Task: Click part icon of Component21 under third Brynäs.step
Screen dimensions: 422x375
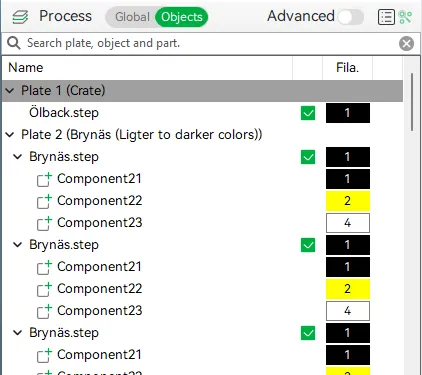Action: pyautogui.click(x=44, y=355)
